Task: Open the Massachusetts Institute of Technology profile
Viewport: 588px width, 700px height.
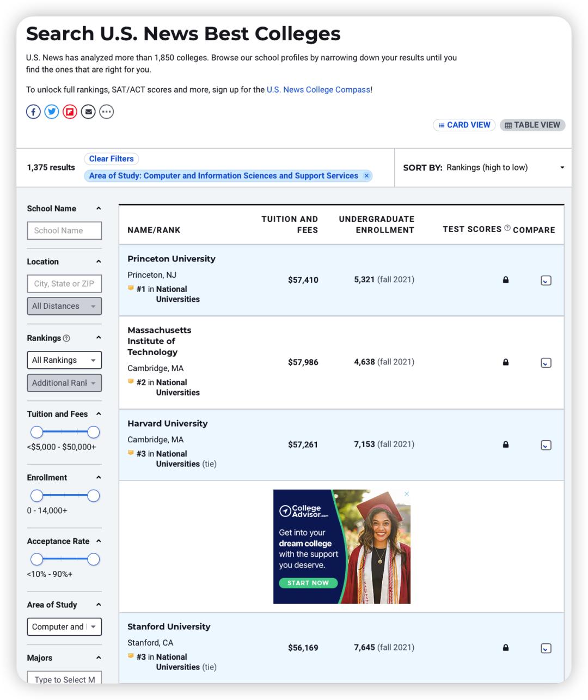Action: [x=160, y=341]
